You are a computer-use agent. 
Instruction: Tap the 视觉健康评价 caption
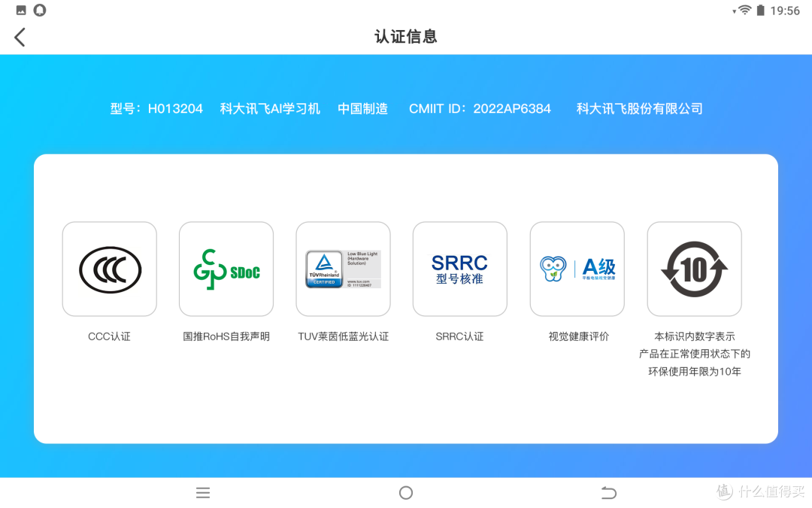tap(578, 336)
